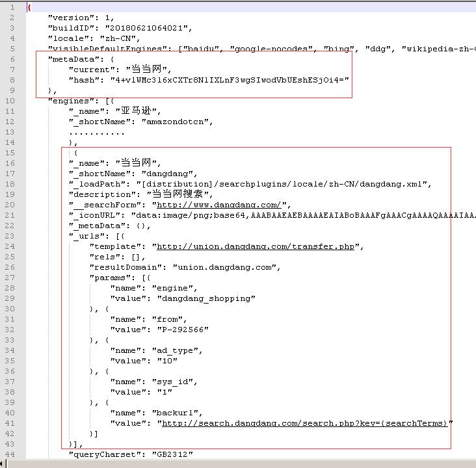Image resolution: width=476 pixels, height=468 pixels.
Task: Click the _name value "亚马逊"
Action: (x=136, y=110)
